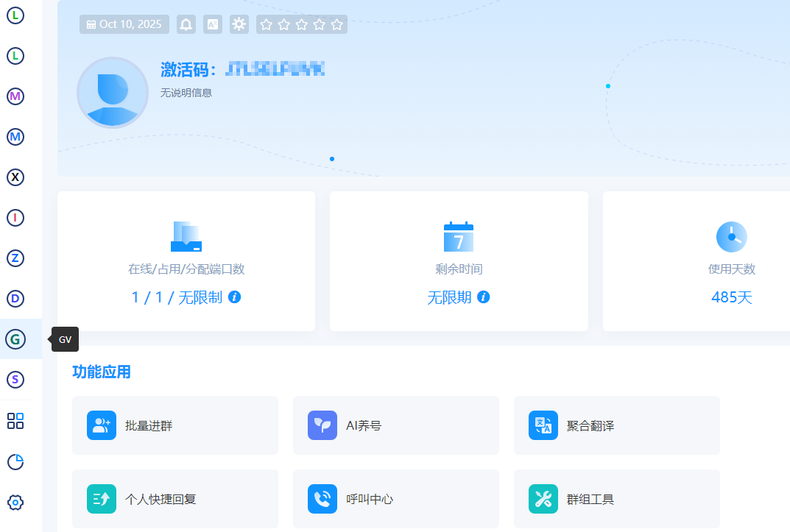This screenshot has width=790, height=532.
Task: Click the translation (A文) icon in the header
Action: coord(212,24)
